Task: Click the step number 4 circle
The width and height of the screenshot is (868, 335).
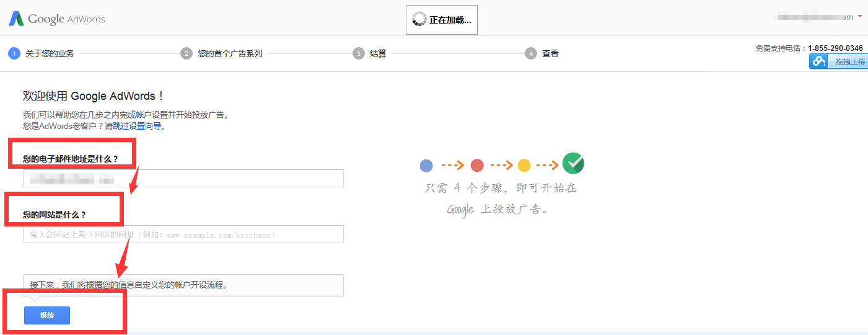Action: [531, 53]
